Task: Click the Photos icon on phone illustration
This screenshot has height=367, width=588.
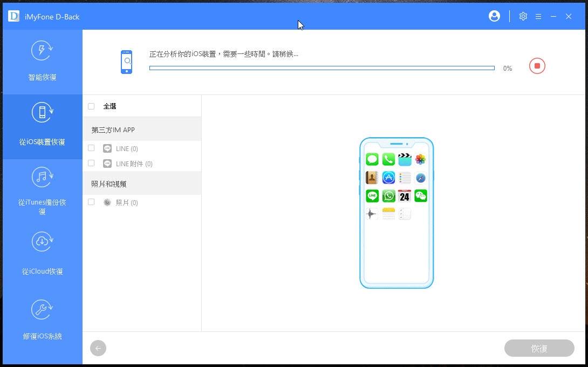Action: [x=421, y=159]
